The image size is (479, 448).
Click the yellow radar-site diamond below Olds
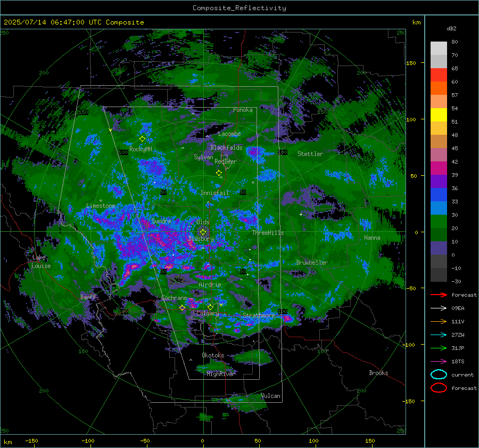click(203, 232)
